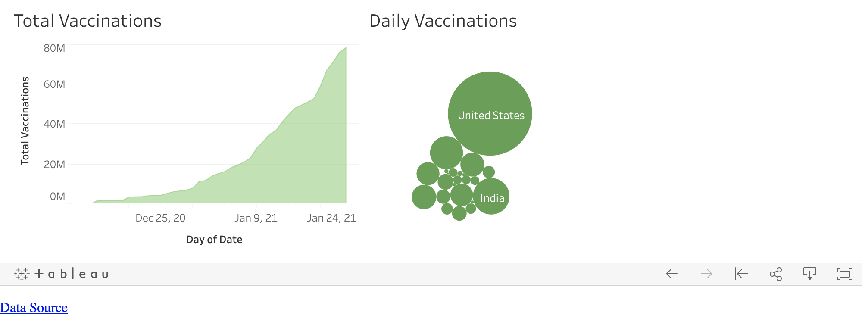The height and width of the screenshot is (331, 868).
Task: Click the Tableau logo icon
Action: (61, 274)
